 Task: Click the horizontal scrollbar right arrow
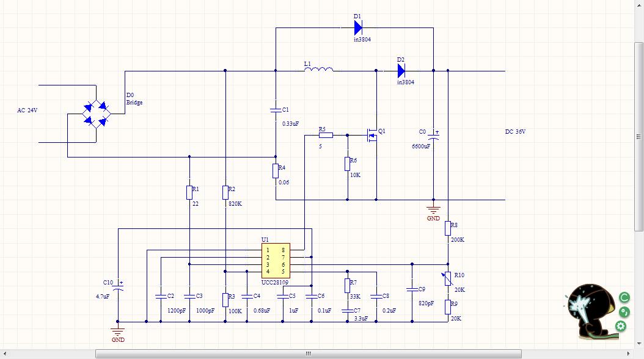[628, 354]
